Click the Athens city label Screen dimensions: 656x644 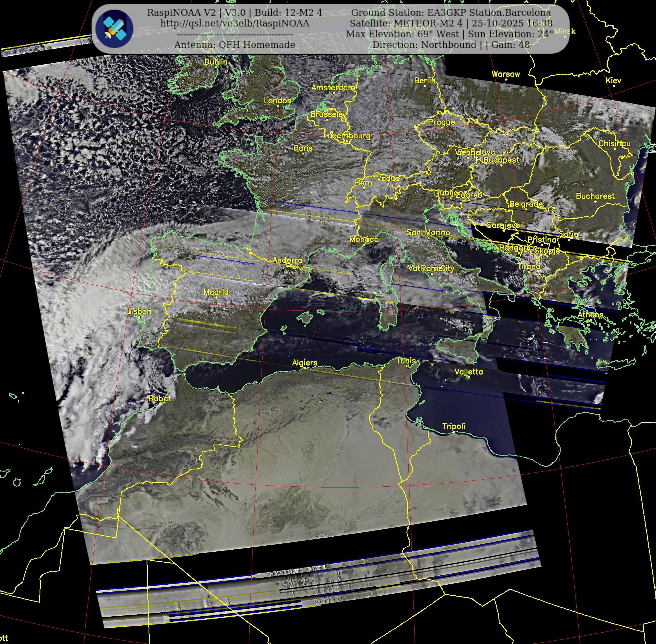coord(590,315)
